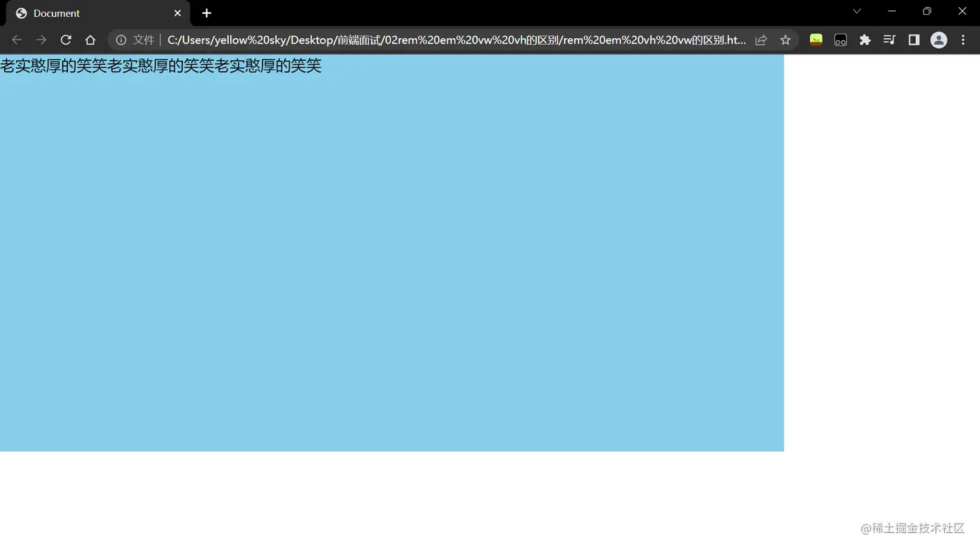Open the green extension icon
Image resolution: width=980 pixels, height=550 pixels.
click(816, 40)
